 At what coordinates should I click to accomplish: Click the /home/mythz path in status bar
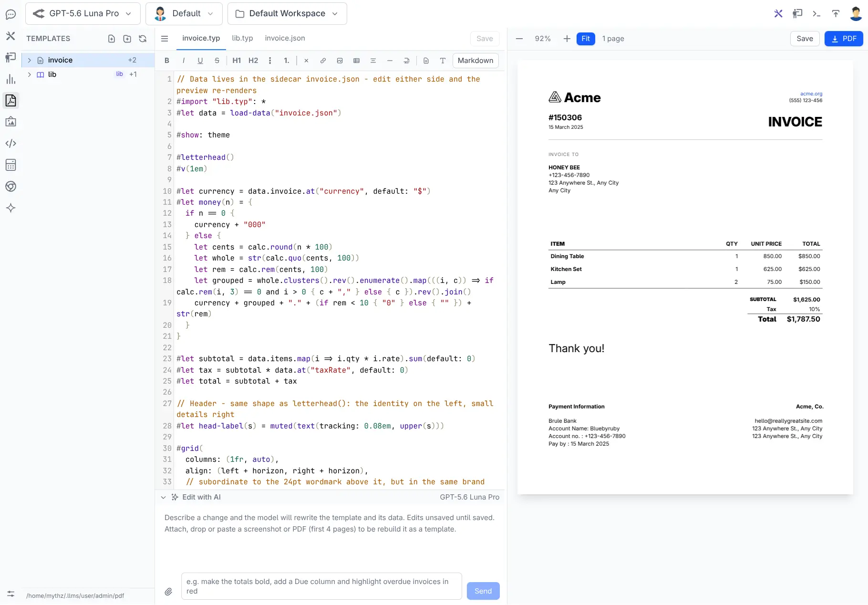(75, 596)
